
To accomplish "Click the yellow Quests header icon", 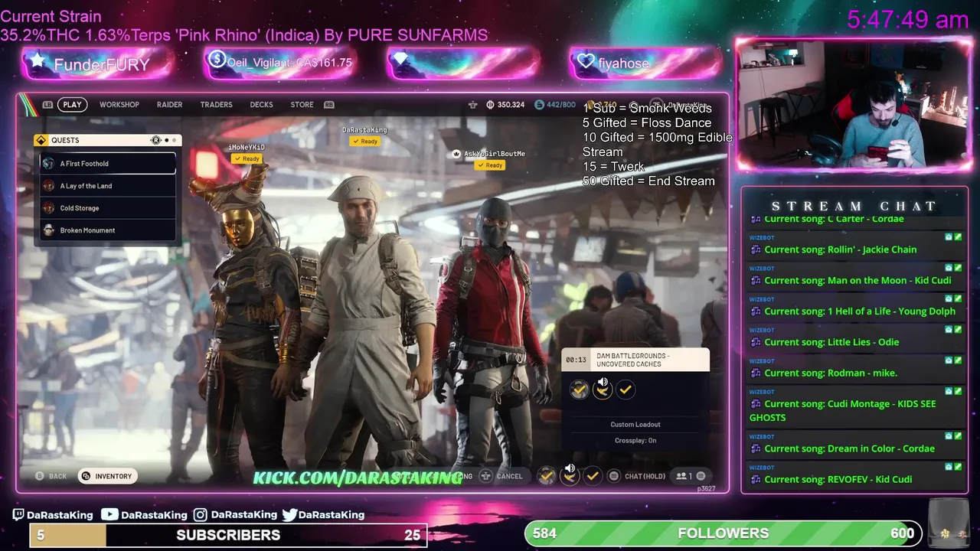I will (x=41, y=140).
